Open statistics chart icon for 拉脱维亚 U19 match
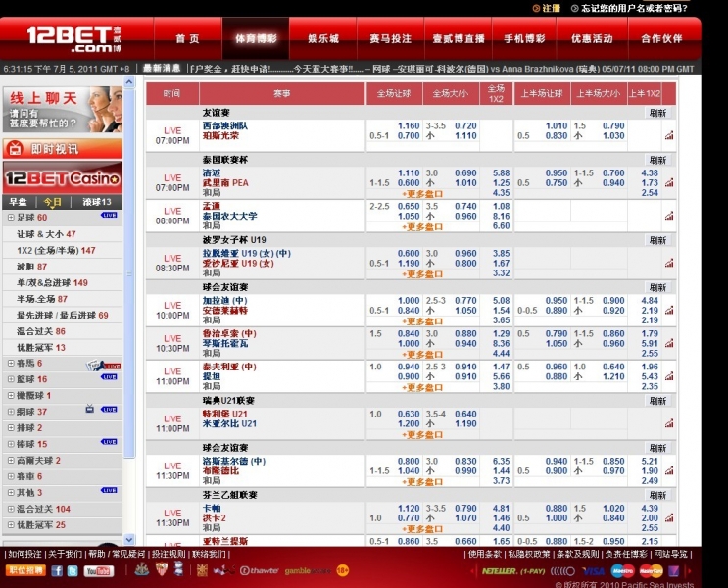The height and width of the screenshot is (588, 728). pos(669,263)
